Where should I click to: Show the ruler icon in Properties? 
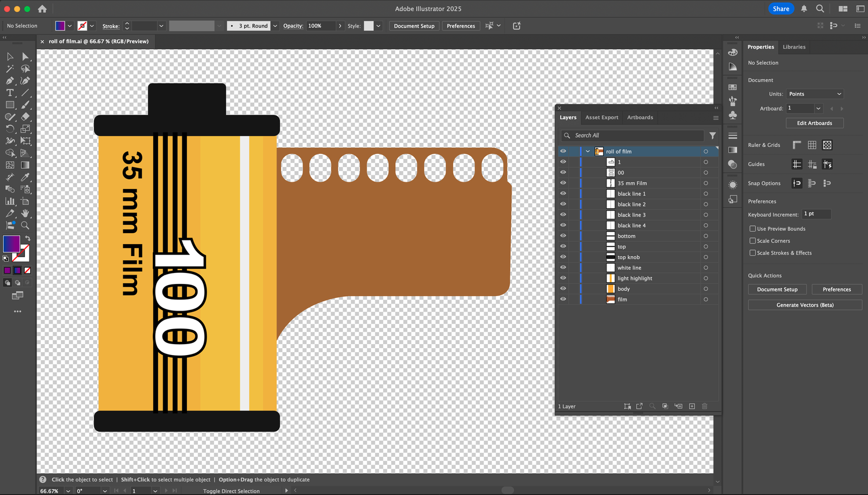click(797, 145)
